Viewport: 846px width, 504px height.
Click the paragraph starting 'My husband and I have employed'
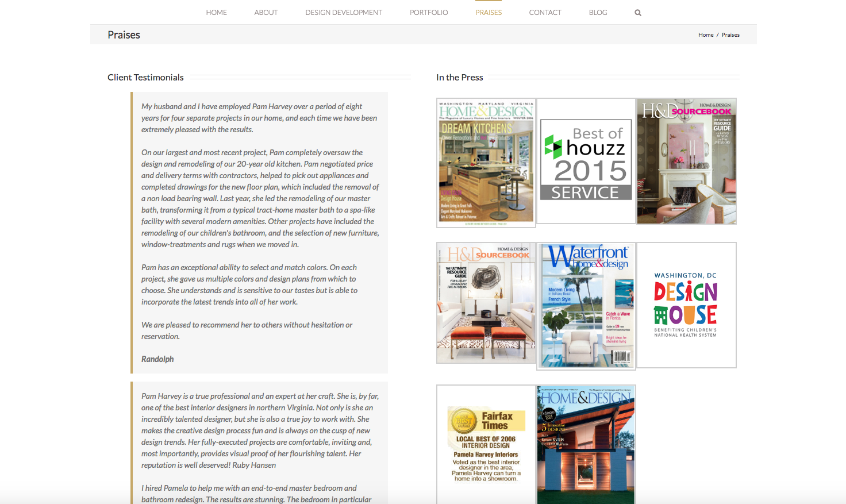click(259, 118)
